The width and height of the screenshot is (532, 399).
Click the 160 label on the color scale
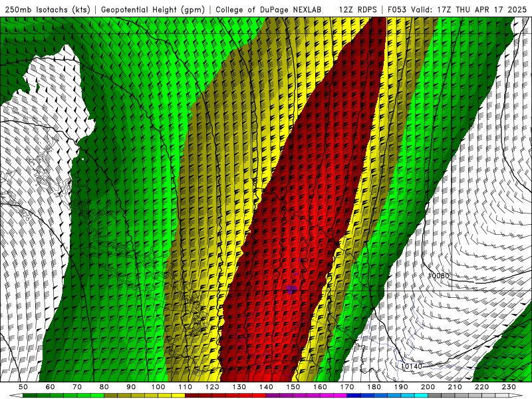pyautogui.click(x=321, y=387)
